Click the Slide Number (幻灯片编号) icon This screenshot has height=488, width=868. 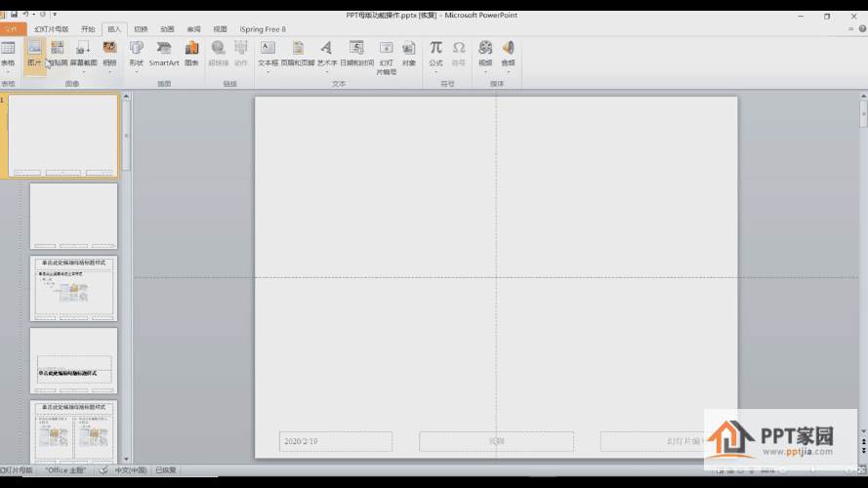coord(387,58)
